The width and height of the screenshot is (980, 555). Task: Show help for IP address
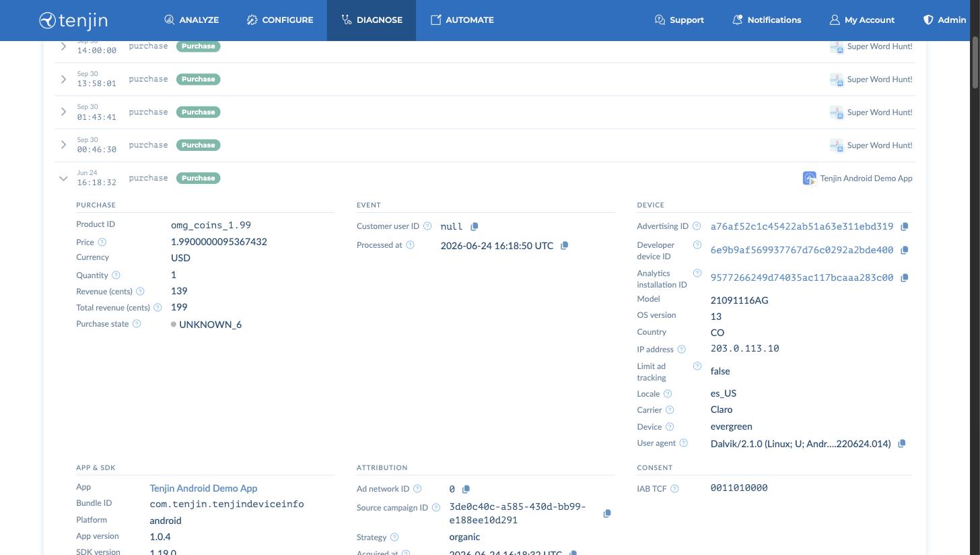coord(681,350)
